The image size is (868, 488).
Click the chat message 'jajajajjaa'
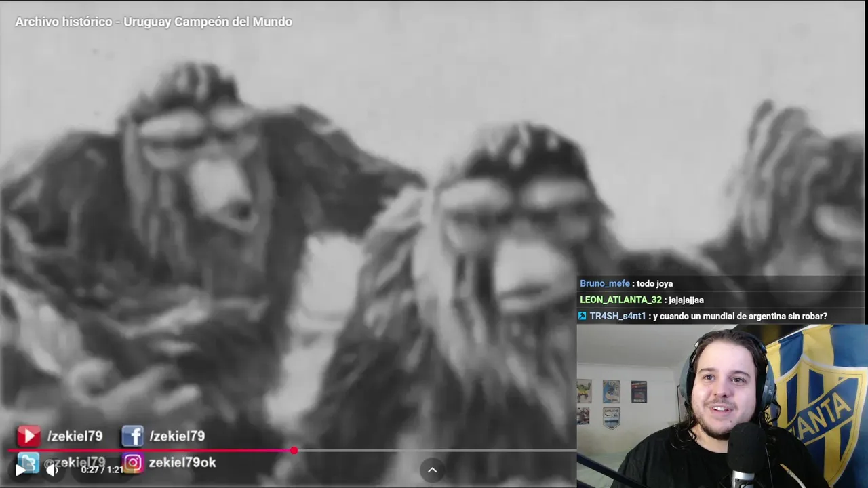[x=686, y=300]
